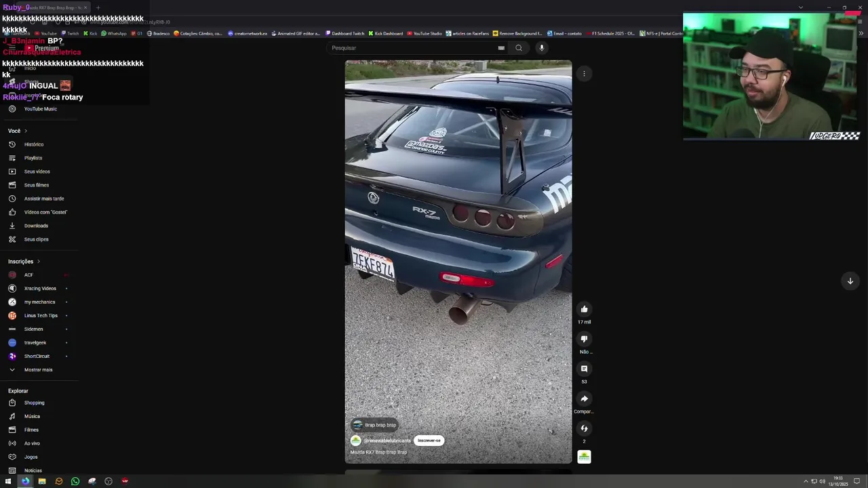Image resolution: width=868 pixels, height=488 pixels.
Task: Show hidden system tray icons
Action: pyautogui.click(x=806, y=481)
